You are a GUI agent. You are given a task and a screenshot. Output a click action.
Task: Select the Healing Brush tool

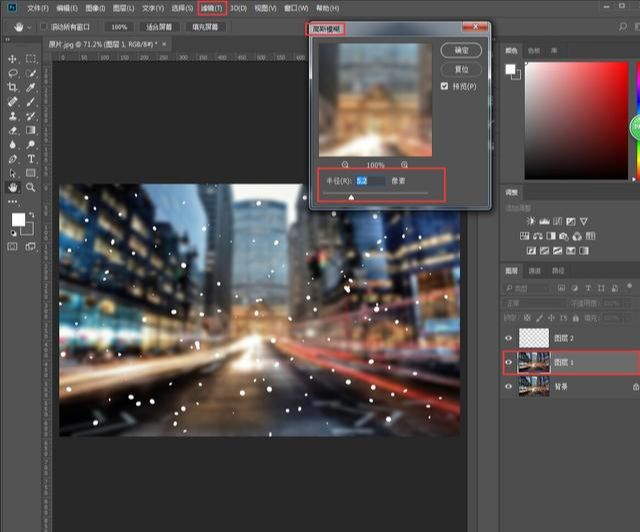tap(12, 101)
